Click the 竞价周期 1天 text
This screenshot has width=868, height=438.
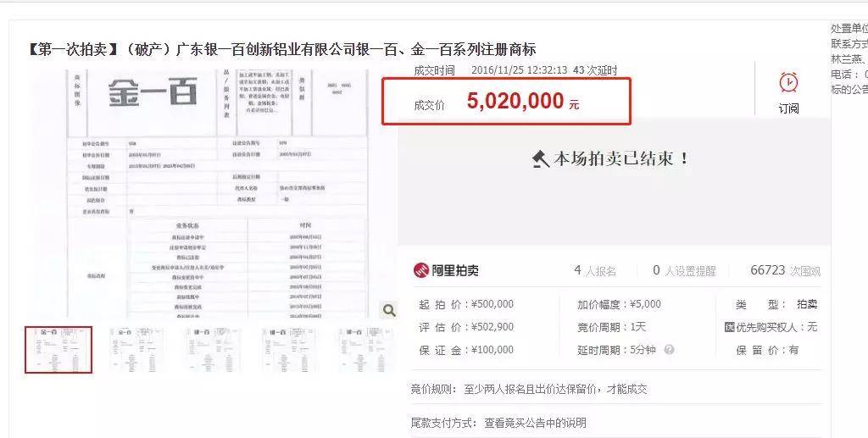(612, 327)
